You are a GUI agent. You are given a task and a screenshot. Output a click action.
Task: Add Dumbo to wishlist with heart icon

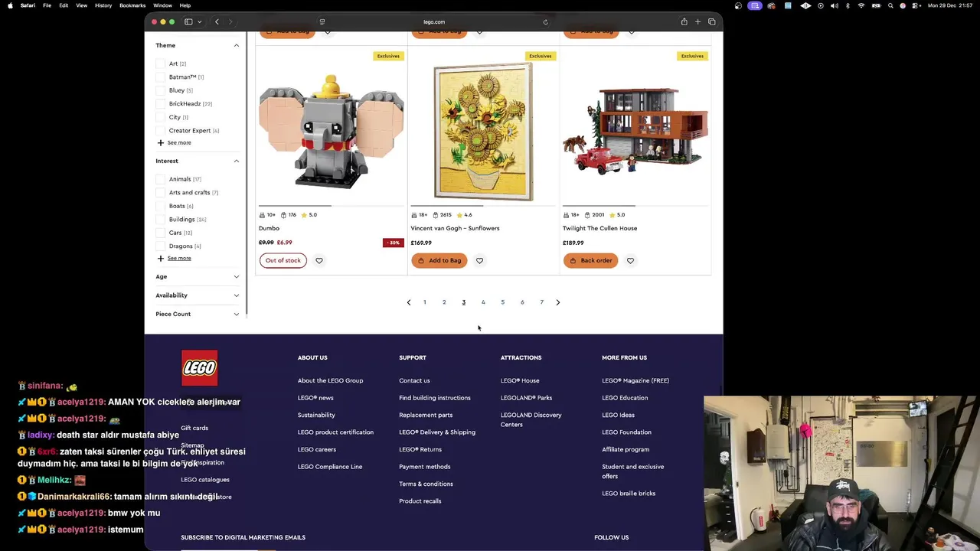point(319,260)
